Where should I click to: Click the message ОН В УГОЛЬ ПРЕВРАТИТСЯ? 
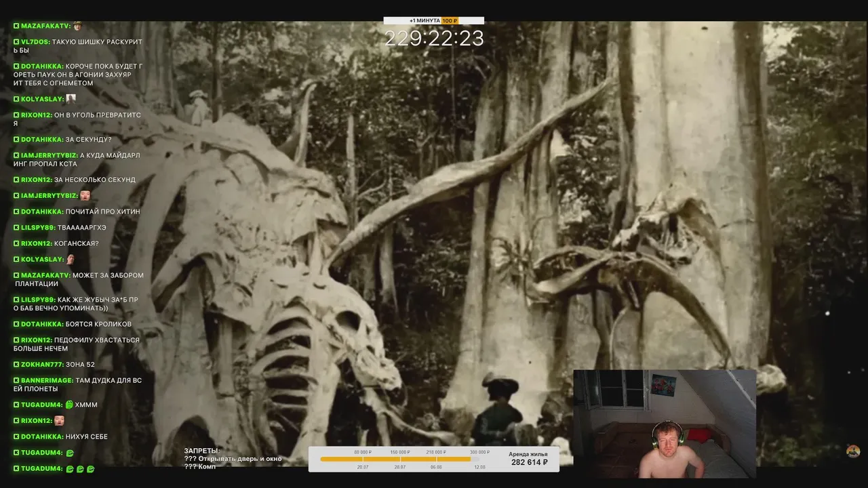pyautogui.click(x=78, y=119)
